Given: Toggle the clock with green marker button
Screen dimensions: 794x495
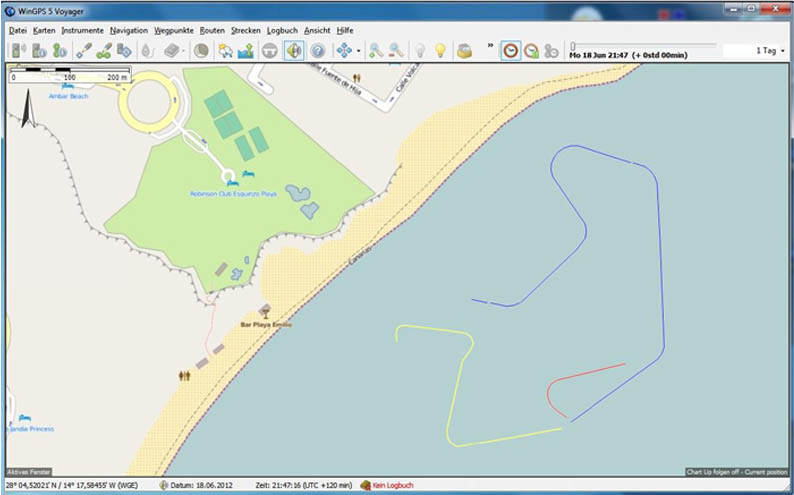Looking at the screenshot, I should pos(532,51).
